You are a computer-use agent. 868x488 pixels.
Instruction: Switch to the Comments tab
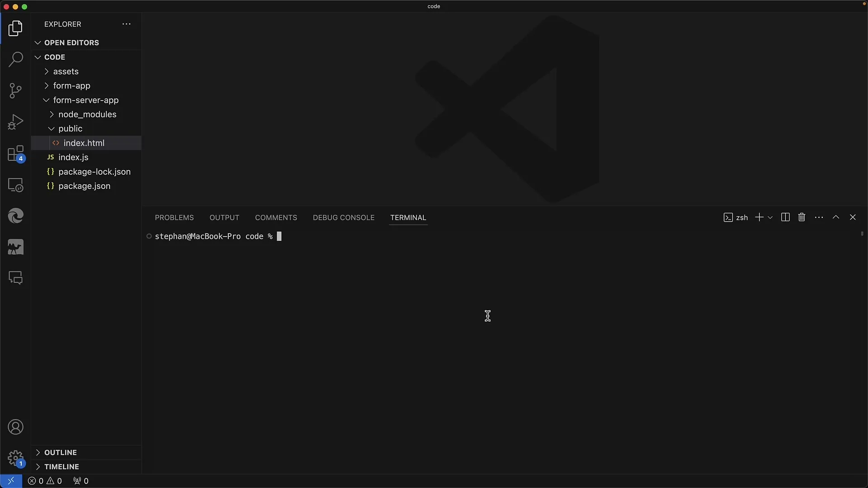[276, 217]
